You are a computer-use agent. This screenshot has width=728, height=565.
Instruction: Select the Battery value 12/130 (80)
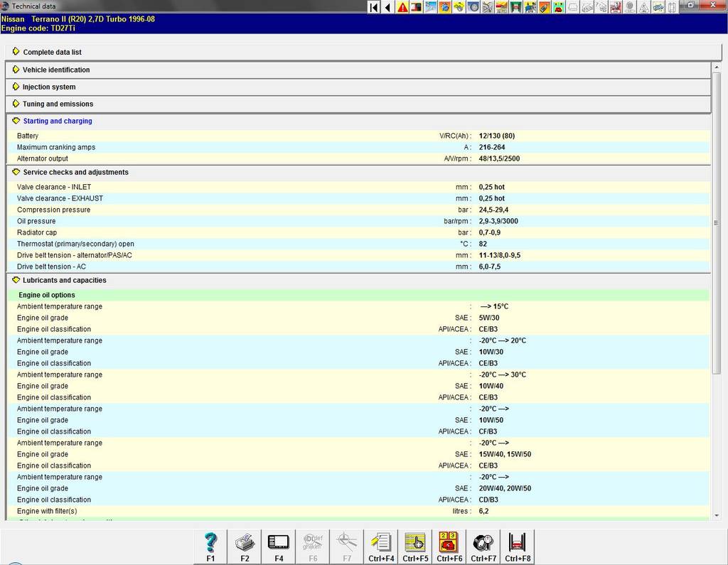[x=497, y=136]
